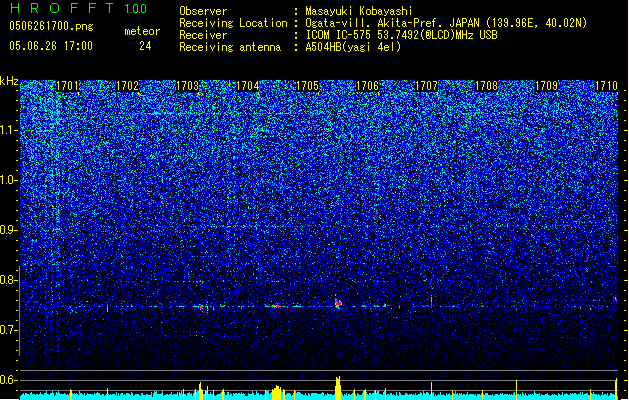Click the 1.1 kHz axis label
Viewport: 629px width, 400px height.
(x=9, y=130)
